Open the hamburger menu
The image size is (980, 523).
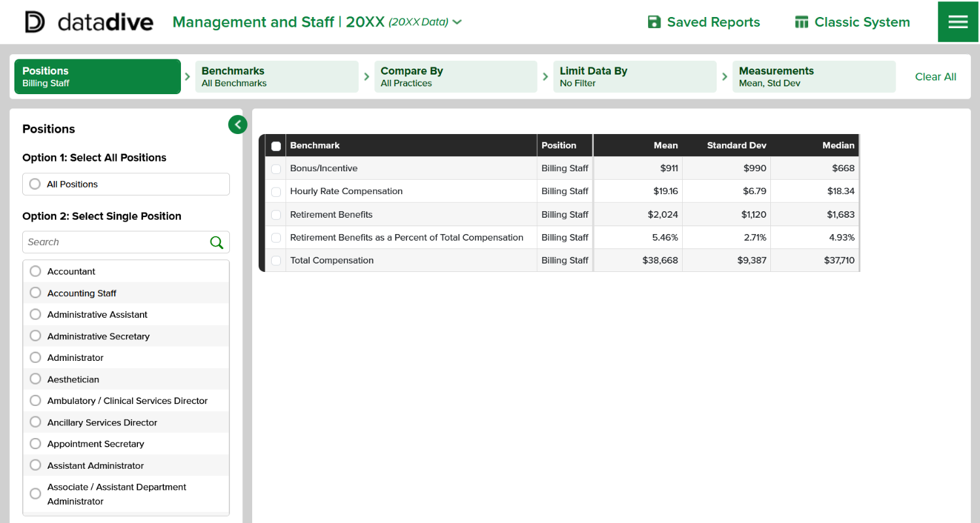(958, 22)
